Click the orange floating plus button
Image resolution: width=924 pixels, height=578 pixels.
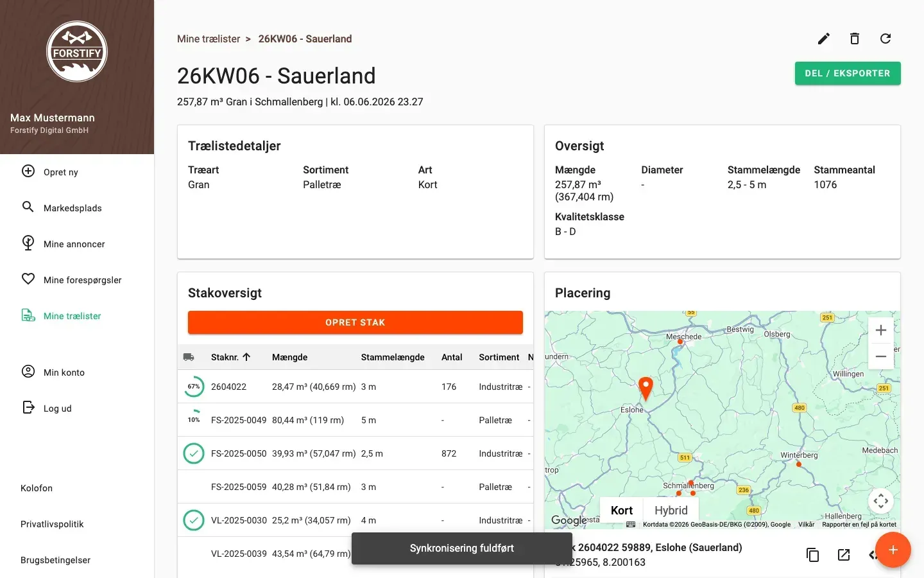pos(893,550)
